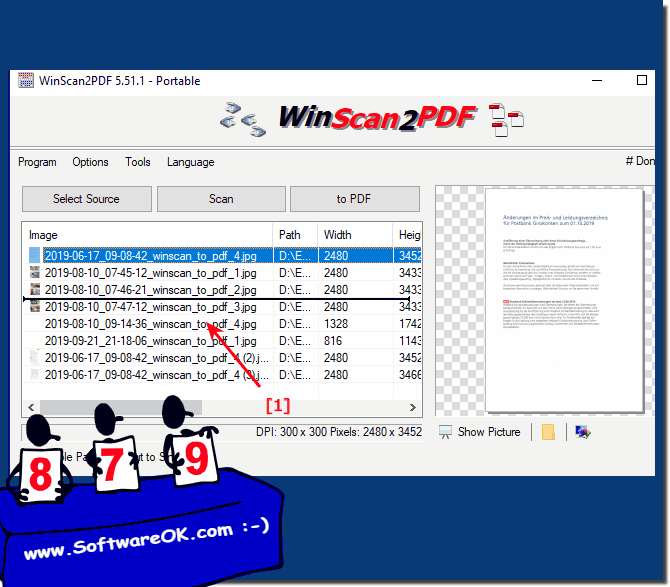Click the colorful image icon next to the folder
The width and height of the screenshot is (670, 587).
pos(582,432)
